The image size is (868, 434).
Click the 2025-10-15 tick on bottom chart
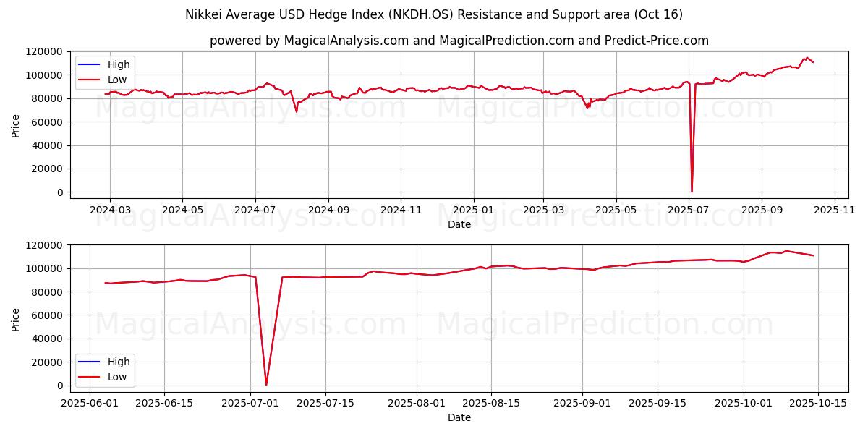(x=818, y=403)
